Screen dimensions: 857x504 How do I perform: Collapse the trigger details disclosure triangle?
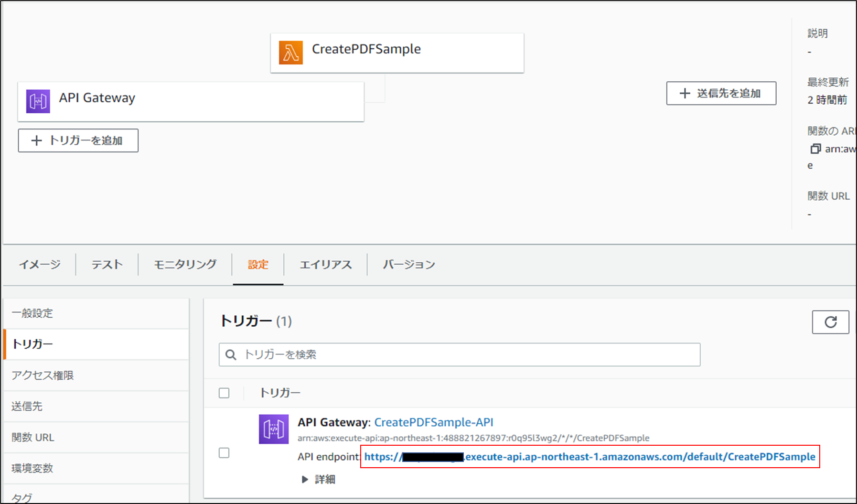[x=305, y=479]
